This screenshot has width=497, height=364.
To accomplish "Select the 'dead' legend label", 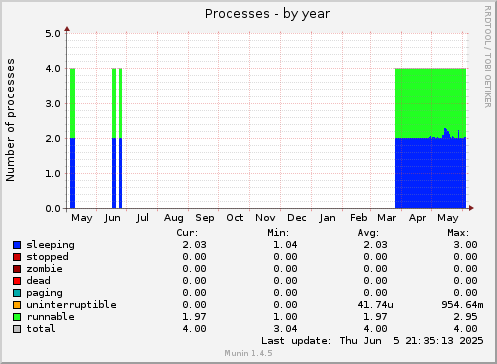I will (38, 281).
